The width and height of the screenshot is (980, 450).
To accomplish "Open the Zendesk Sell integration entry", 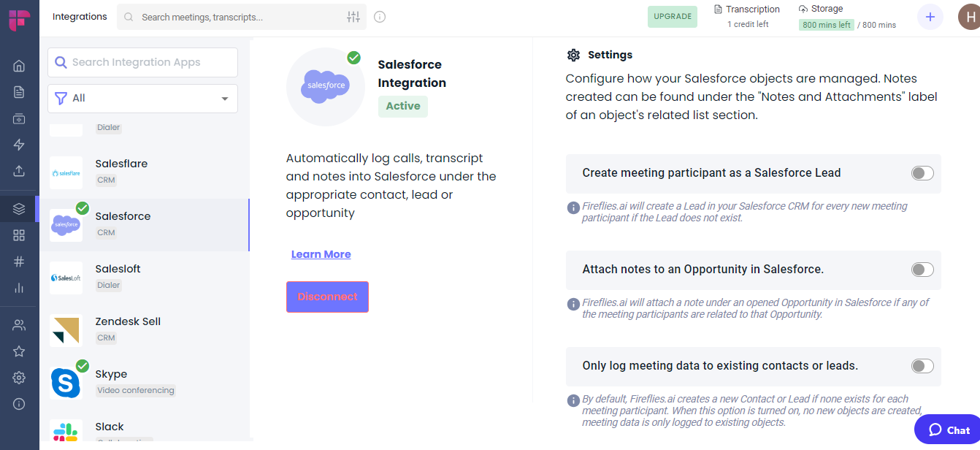I will [128, 328].
